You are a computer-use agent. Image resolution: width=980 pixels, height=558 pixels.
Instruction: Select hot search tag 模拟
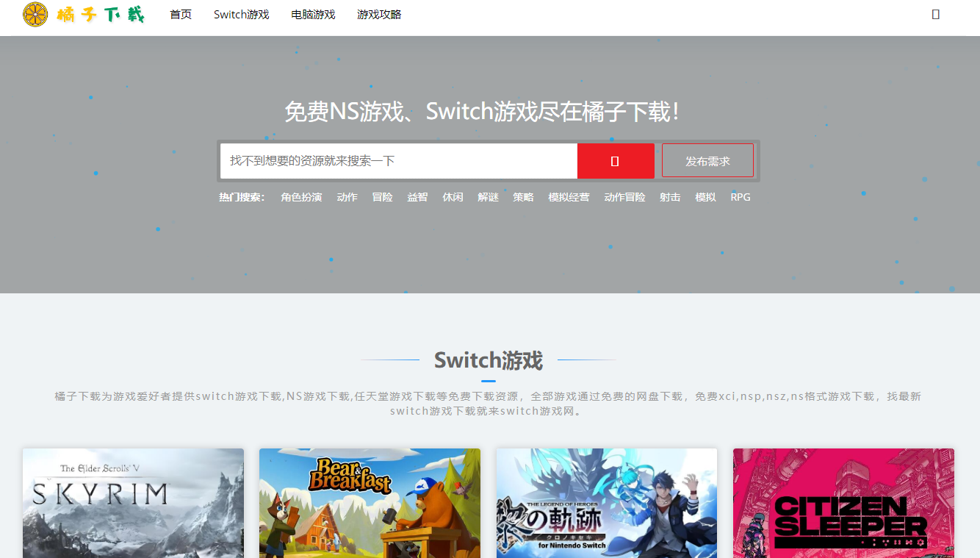coord(705,197)
